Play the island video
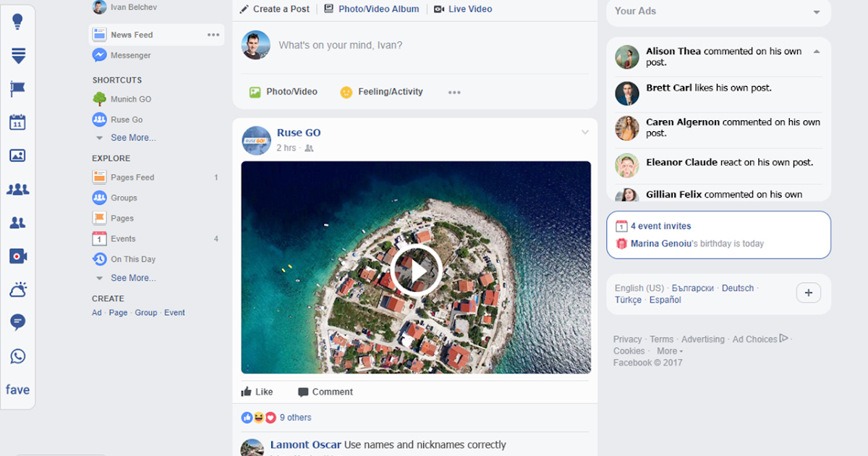 (416, 270)
